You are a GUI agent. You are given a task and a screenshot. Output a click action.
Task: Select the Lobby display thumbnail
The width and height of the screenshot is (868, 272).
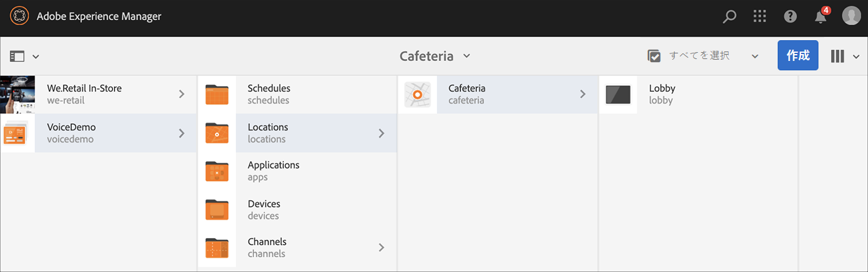(x=618, y=94)
